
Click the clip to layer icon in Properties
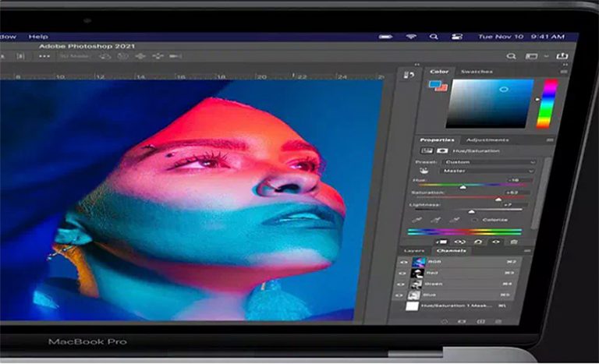(x=444, y=242)
